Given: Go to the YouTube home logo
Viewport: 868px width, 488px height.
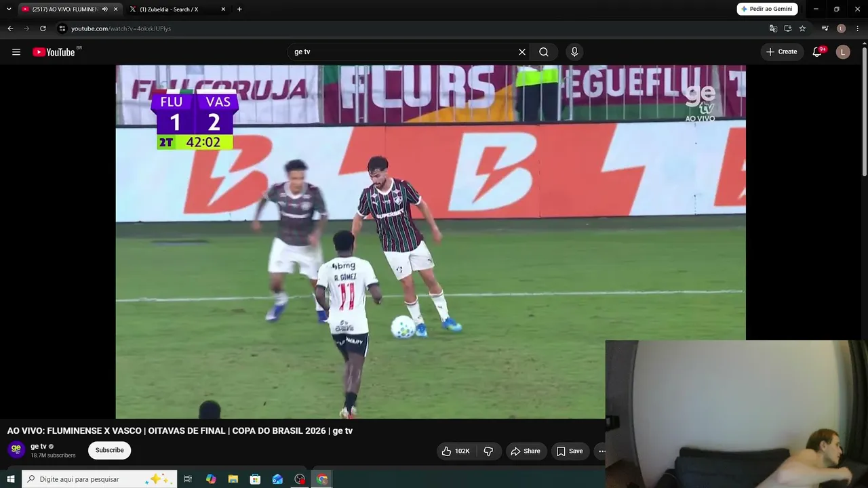Looking at the screenshot, I should [54, 52].
